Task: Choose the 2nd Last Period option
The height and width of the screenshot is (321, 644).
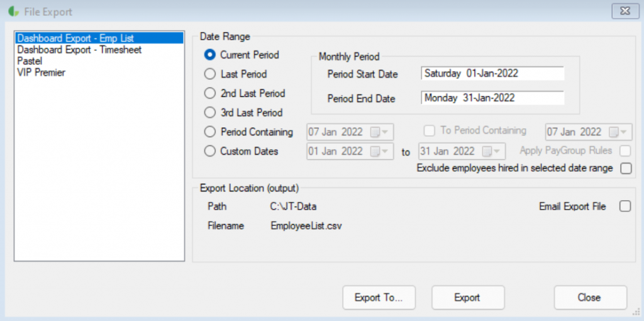Action: click(x=210, y=93)
